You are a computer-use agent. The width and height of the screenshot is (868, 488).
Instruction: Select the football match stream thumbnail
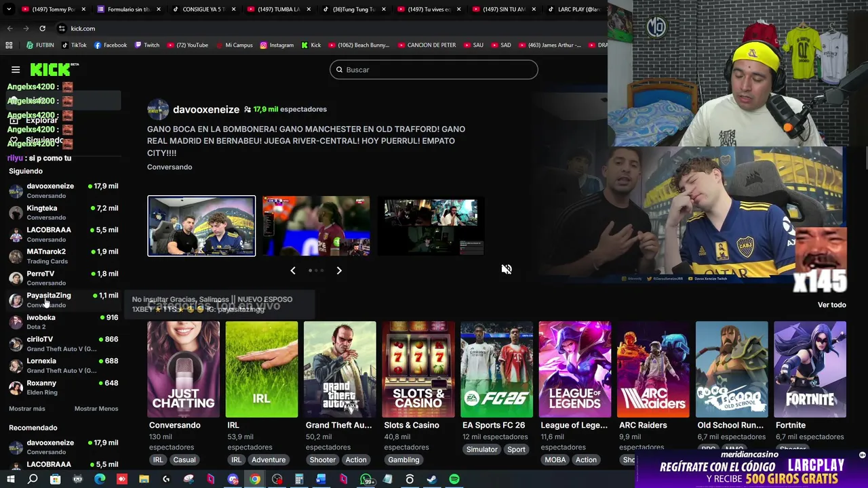coord(316,226)
